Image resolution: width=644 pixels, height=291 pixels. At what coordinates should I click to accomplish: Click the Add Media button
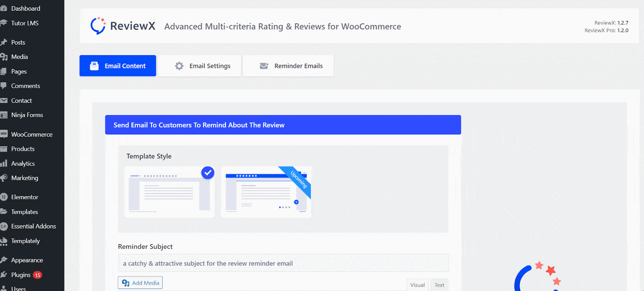tap(140, 283)
